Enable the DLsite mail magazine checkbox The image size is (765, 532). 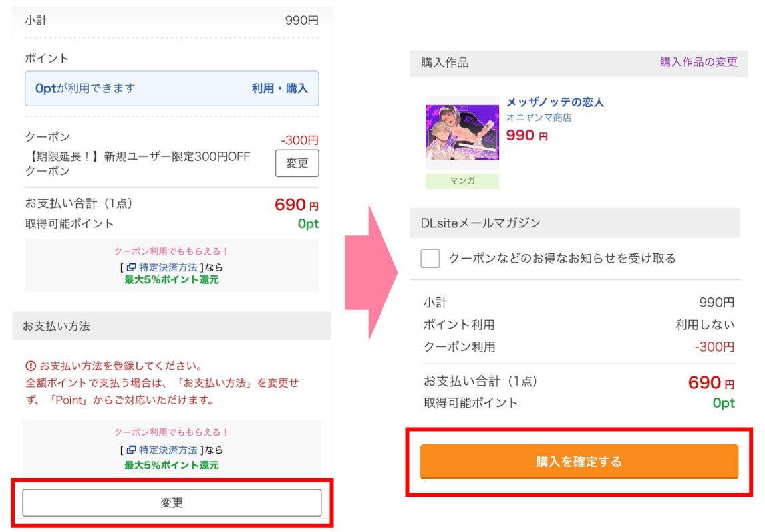[x=430, y=258]
